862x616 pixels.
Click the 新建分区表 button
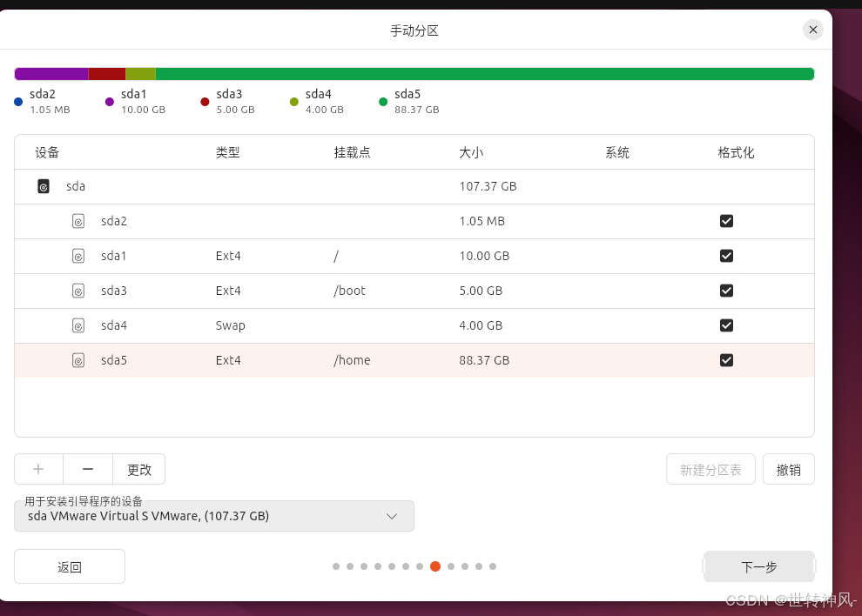tap(710, 469)
